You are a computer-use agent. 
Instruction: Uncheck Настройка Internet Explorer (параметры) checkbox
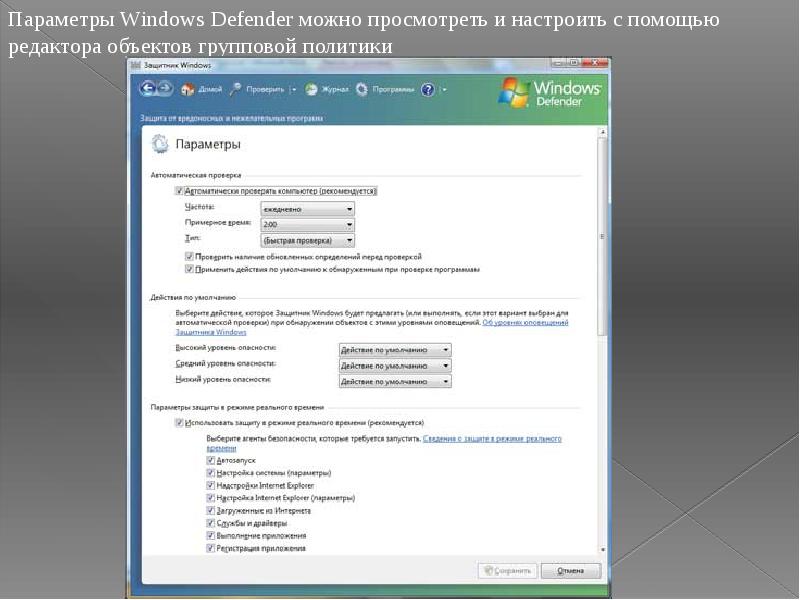click(x=210, y=498)
